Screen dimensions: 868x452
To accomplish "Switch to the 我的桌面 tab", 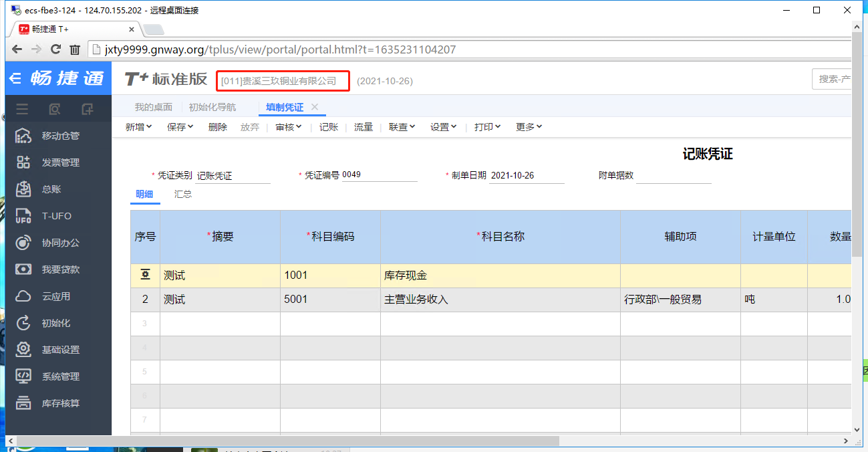I will click(154, 107).
